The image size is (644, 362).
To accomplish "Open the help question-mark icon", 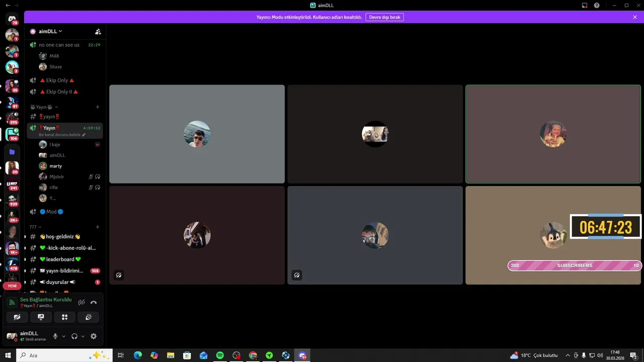I will pos(597,6).
